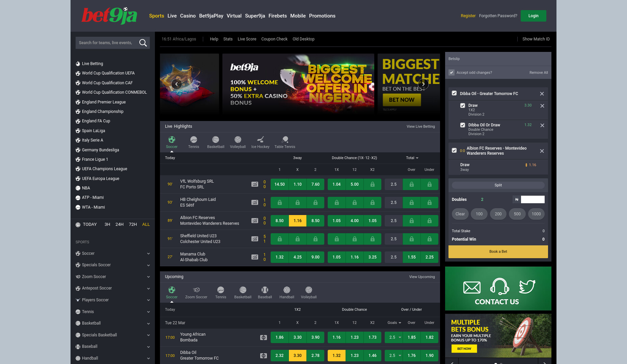The width and height of the screenshot is (627, 364).
Task: Remove Dibba Oil Or Draw selection
Action: (542, 125)
